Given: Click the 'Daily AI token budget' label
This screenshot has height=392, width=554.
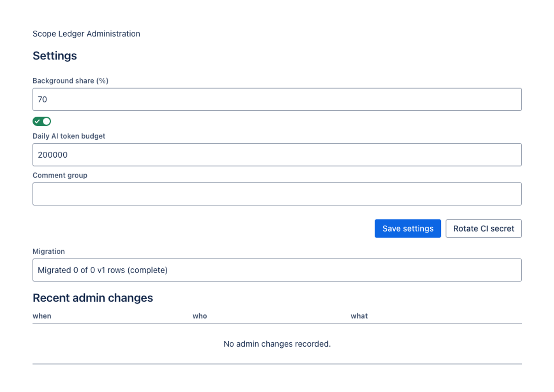Looking at the screenshot, I should point(69,136).
